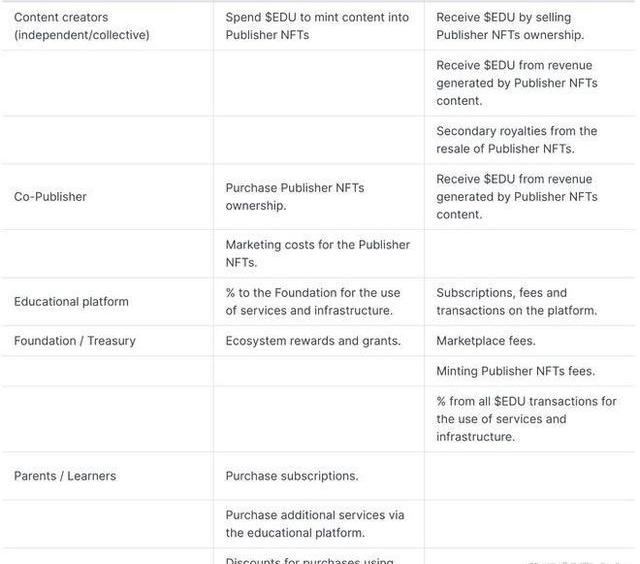640x564 pixels.
Task: Click Co-Publisher row's "Receive $EDU from revenue" cell
Action: 516,197
